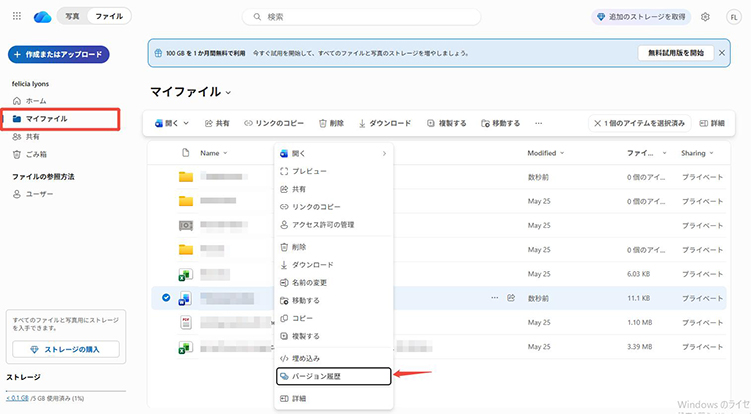Choose コピー in context menu
Screen dimensions: 751x414
334,318
